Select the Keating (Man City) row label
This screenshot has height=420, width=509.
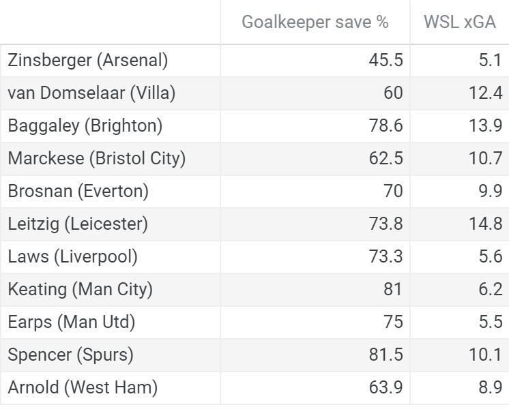tap(81, 289)
